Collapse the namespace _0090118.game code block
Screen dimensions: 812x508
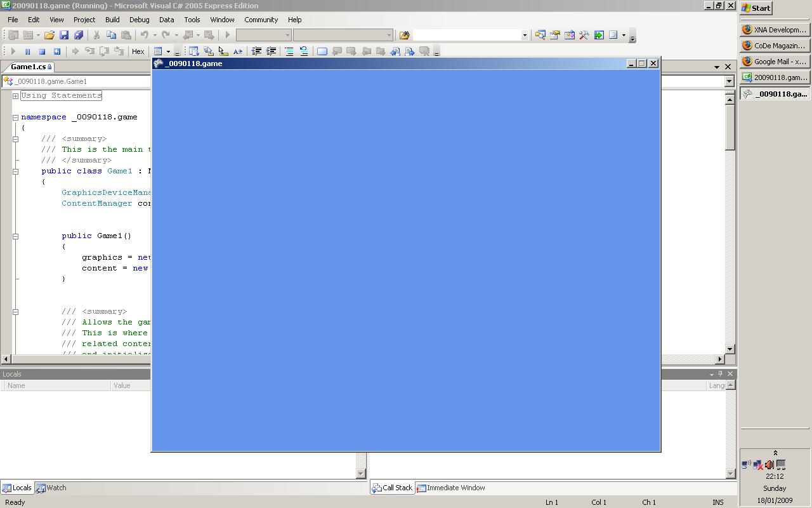pos(15,117)
